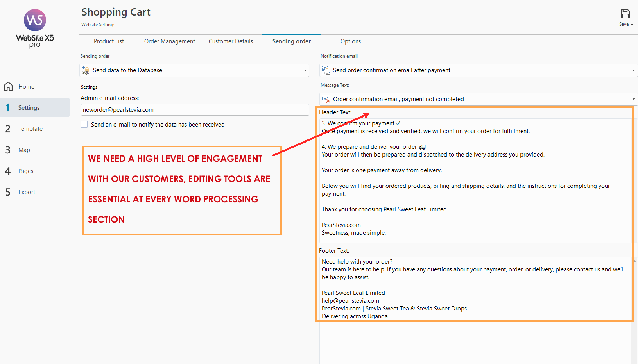Click the SQL database icon

pos(86,70)
